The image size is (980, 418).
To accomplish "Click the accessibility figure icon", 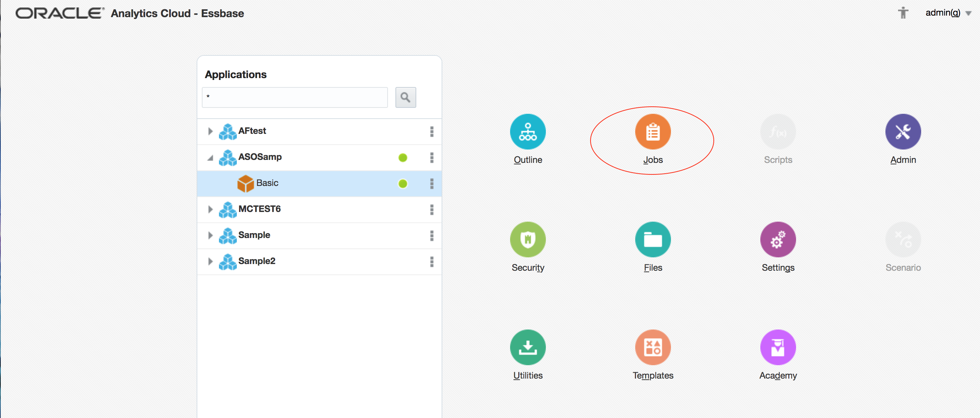I will 903,13.
